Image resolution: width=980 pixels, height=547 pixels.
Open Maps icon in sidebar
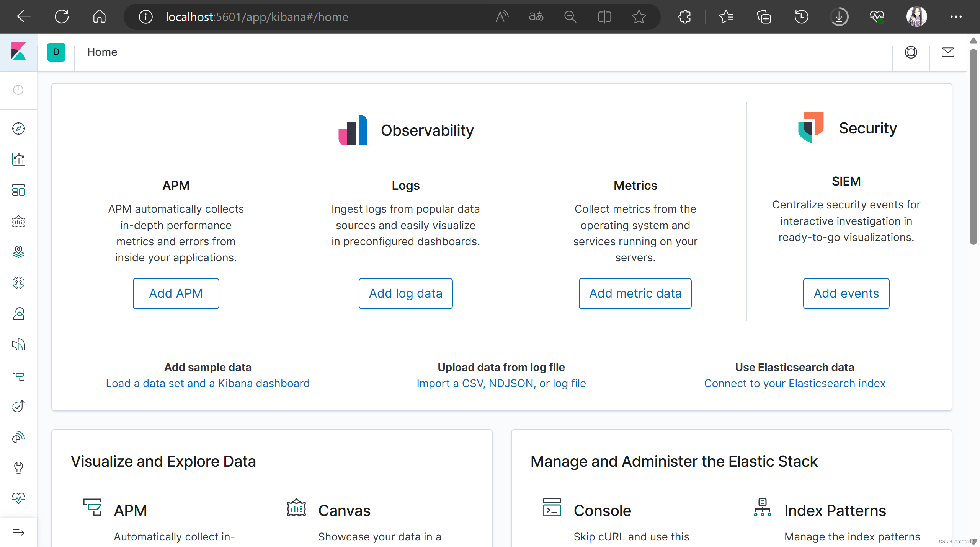[18, 252]
